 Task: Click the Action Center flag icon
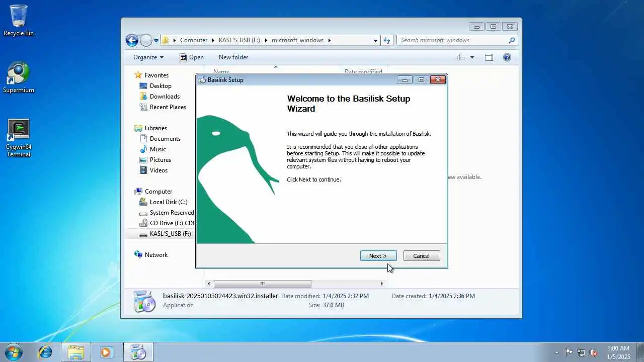coord(569,352)
